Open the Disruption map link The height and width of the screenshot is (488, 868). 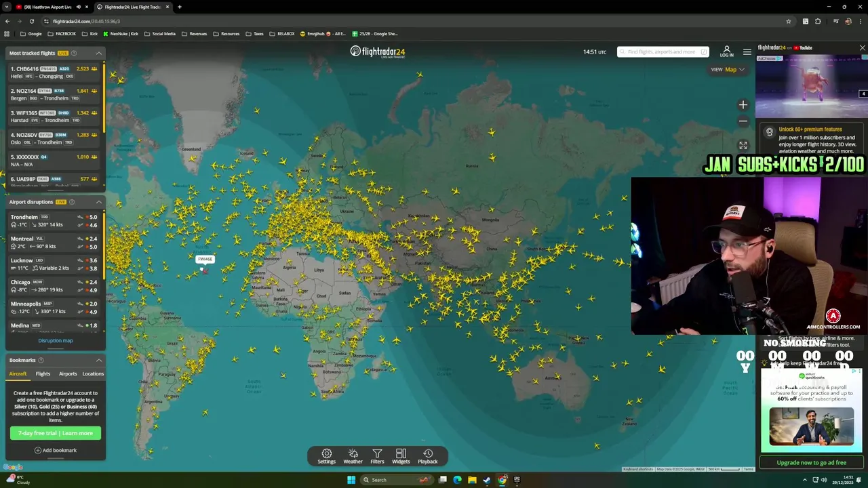coord(56,340)
